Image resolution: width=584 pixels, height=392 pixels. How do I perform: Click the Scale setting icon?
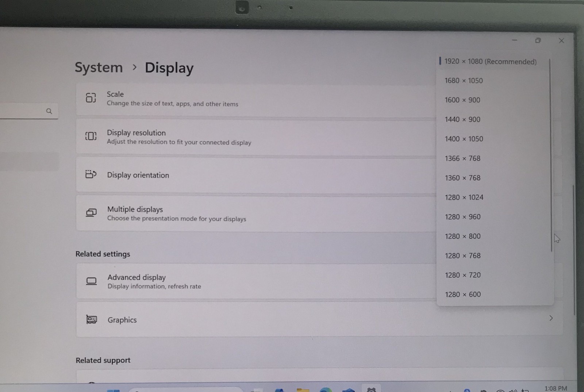91,98
